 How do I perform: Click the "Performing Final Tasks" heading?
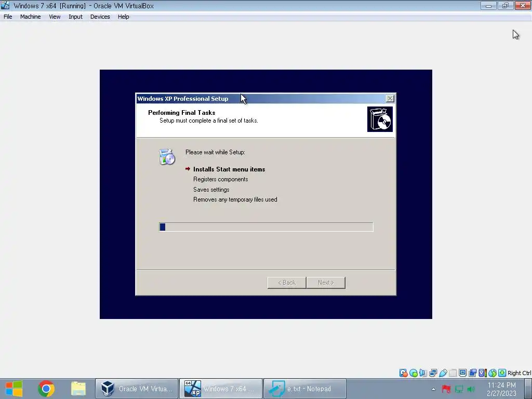click(181, 113)
